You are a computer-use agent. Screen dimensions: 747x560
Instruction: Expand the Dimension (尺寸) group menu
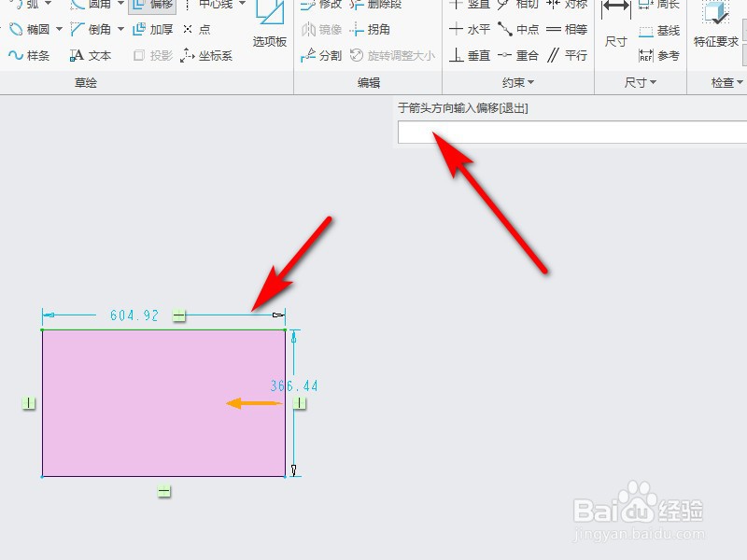(x=641, y=82)
